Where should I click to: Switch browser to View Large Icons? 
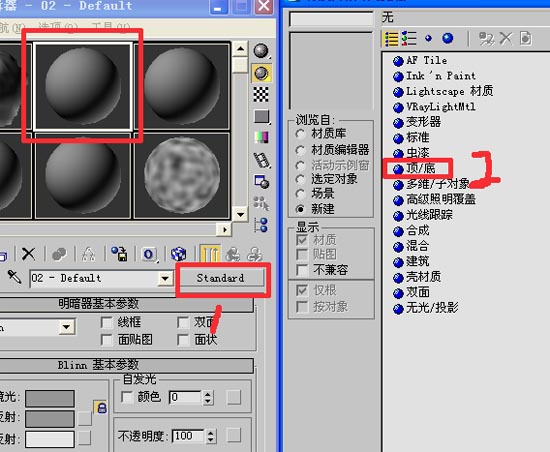[x=448, y=38]
